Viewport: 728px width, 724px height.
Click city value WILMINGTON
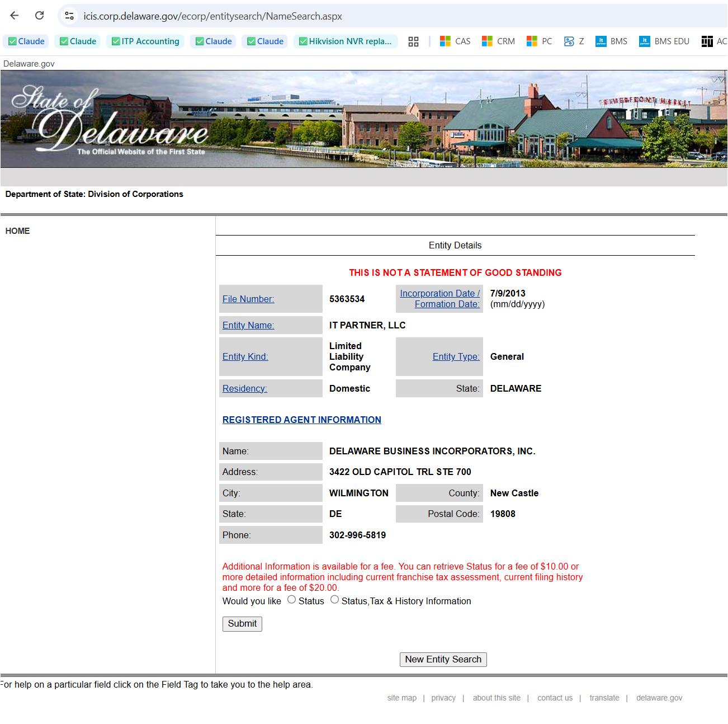[359, 493]
